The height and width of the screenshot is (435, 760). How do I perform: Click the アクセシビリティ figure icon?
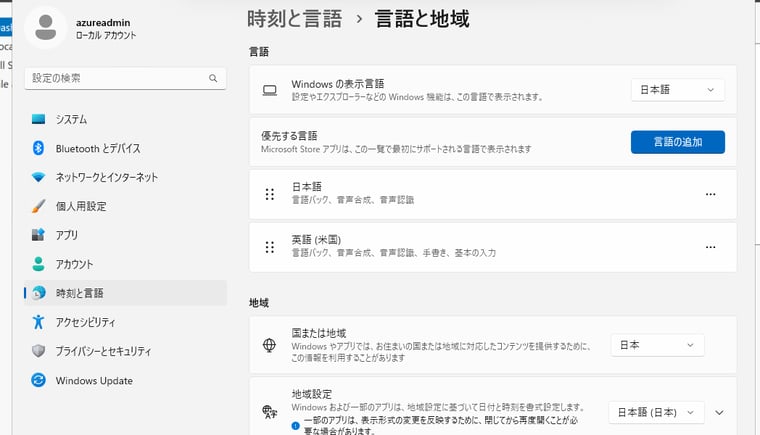click(x=38, y=322)
